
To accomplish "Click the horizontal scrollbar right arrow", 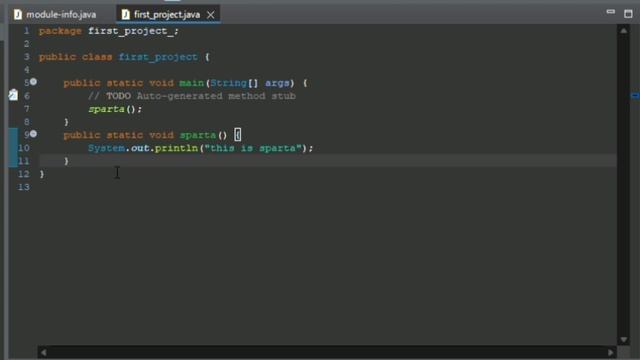I will (x=611, y=352).
